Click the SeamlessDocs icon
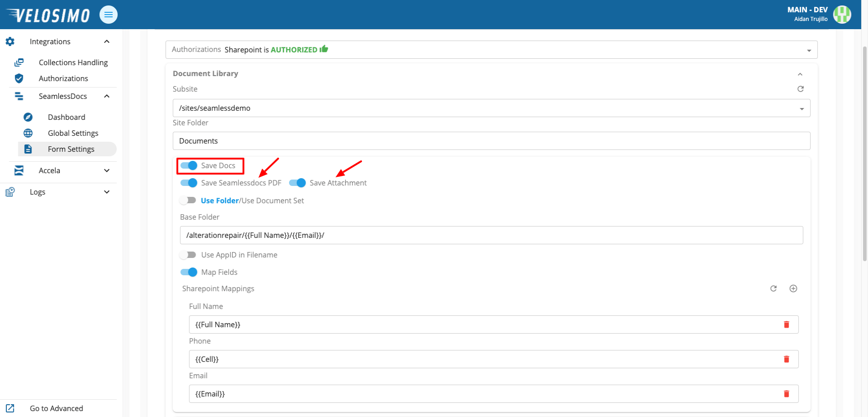 [x=19, y=96]
